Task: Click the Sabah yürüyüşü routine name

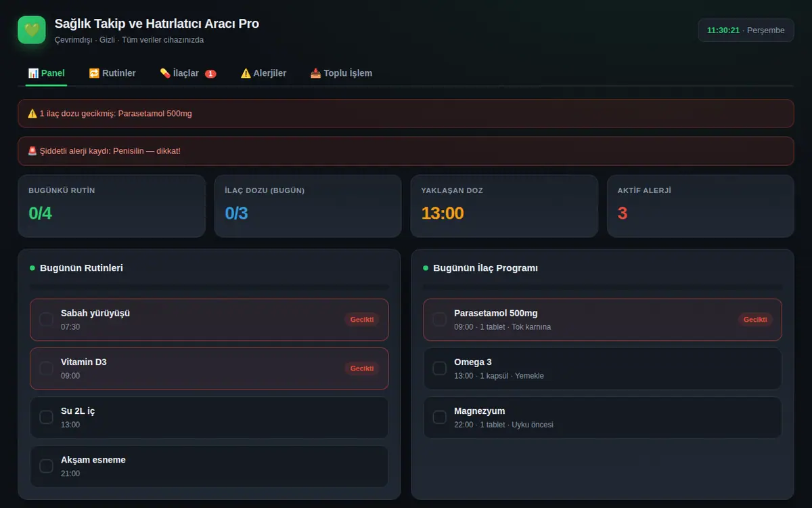Action: pyautogui.click(x=95, y=313)
